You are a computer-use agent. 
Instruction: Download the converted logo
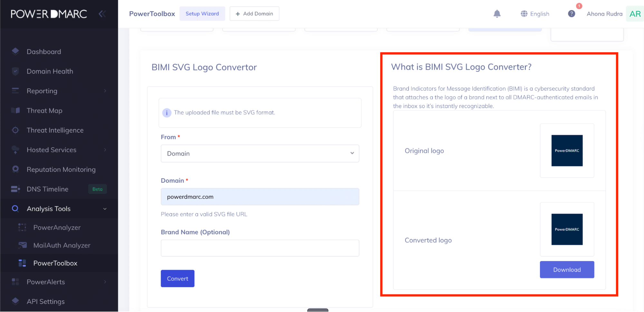(x=567, y=269)
